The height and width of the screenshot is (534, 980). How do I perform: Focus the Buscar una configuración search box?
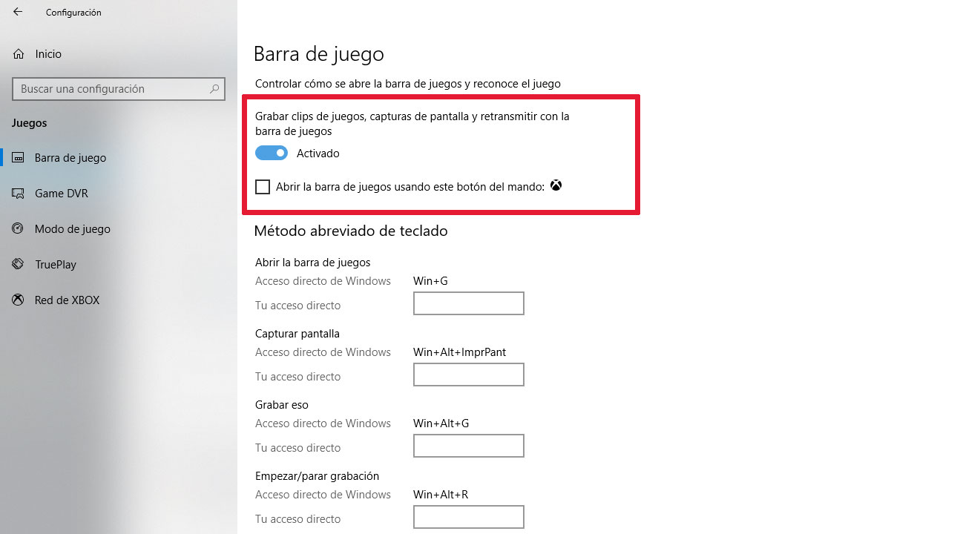pyautogui.click(x=118, y=89)
